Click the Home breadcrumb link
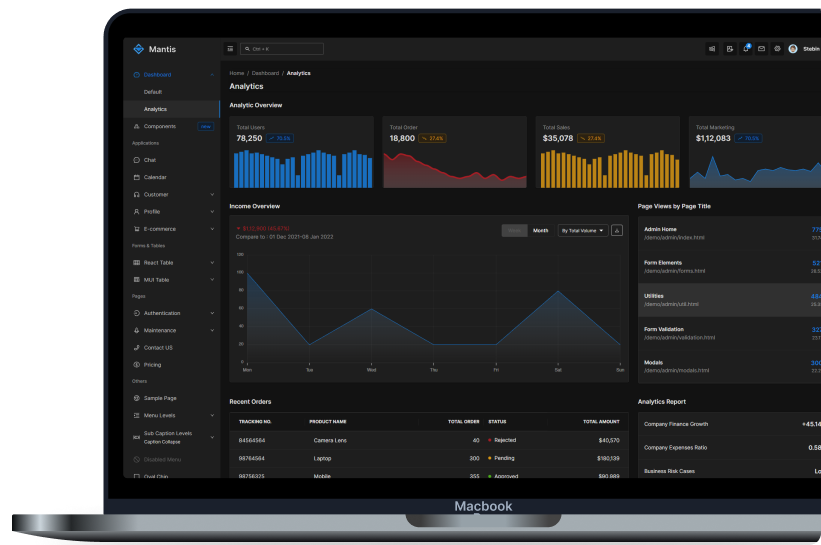Image resolution: width=821 pixels, height=545 pixels. [x=237, y=73]
